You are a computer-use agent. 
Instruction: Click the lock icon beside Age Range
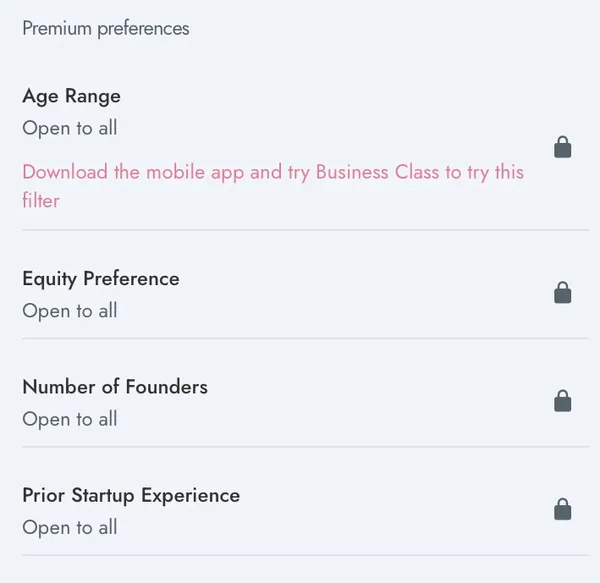pyautogui.click(x=562, y=147)
